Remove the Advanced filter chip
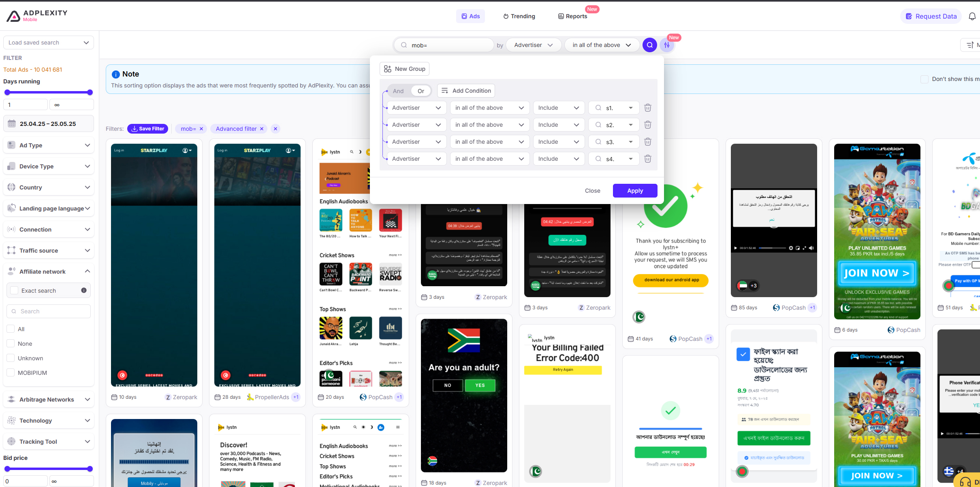 (262, 129)
